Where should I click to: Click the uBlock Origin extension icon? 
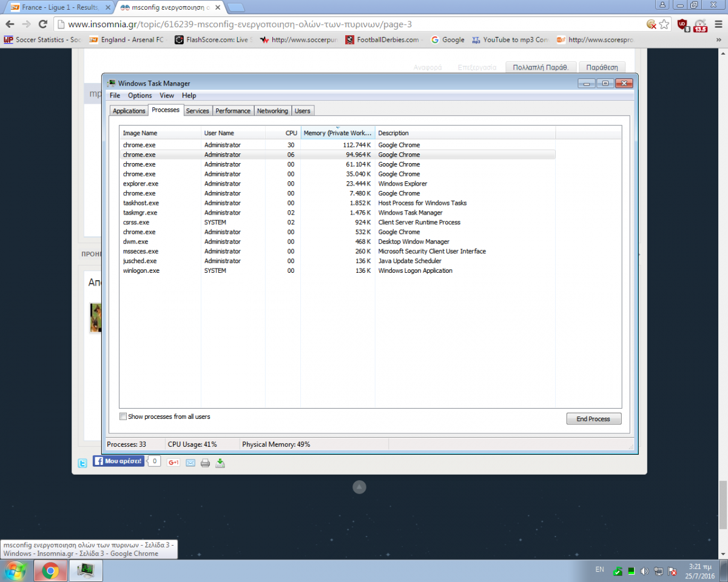(683, 24)
